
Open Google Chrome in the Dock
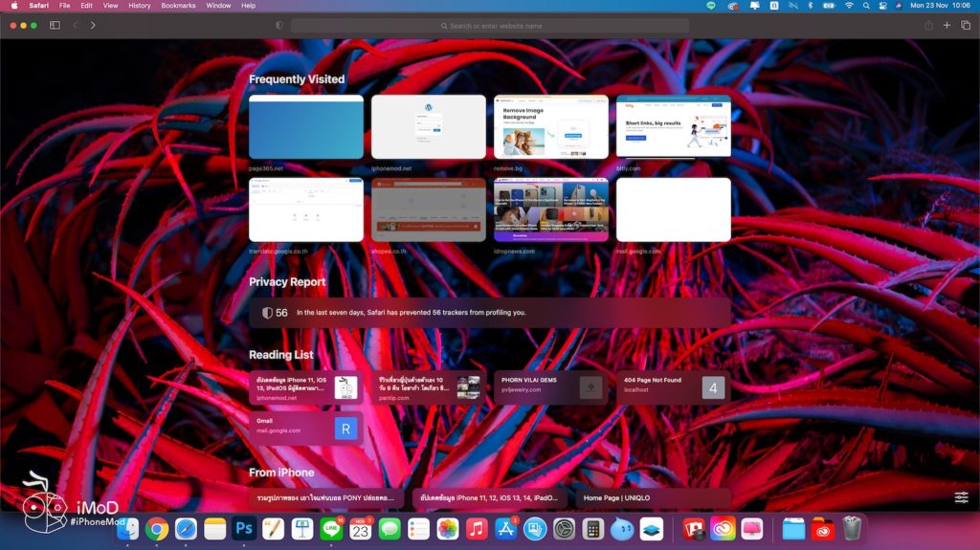157,528
